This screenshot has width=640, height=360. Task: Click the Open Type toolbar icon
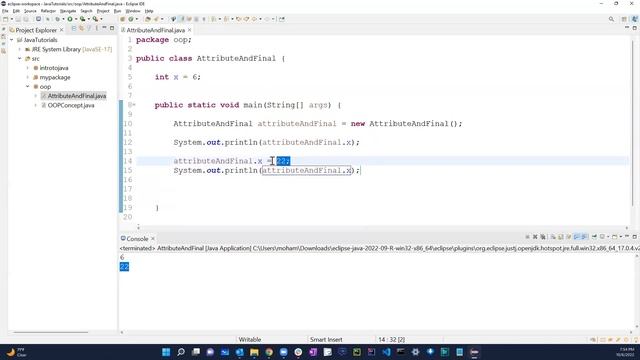click(x=148, y=19)
